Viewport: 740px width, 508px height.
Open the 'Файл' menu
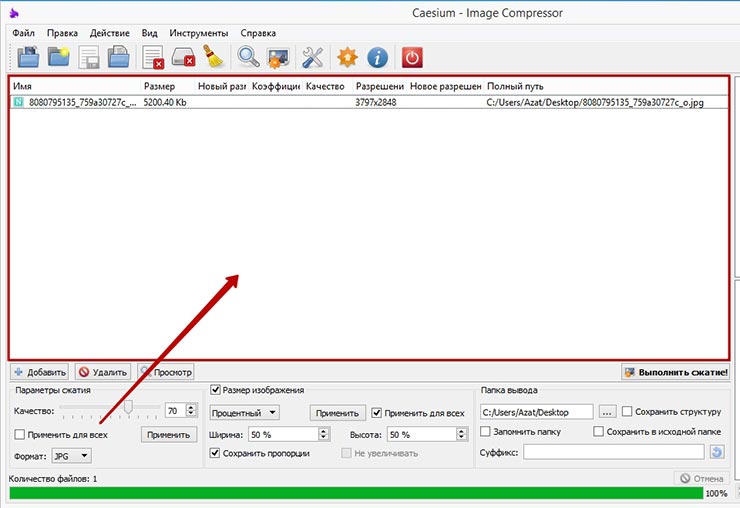coord(24,33)
